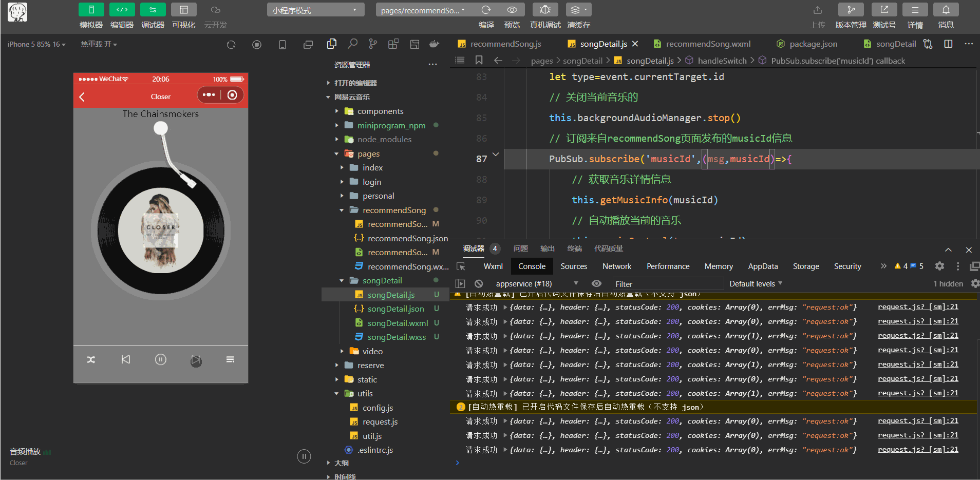This screenshot has width=980, height=480.
Task: Toggle split editor layout icon
Action: [x=948, y=44]
